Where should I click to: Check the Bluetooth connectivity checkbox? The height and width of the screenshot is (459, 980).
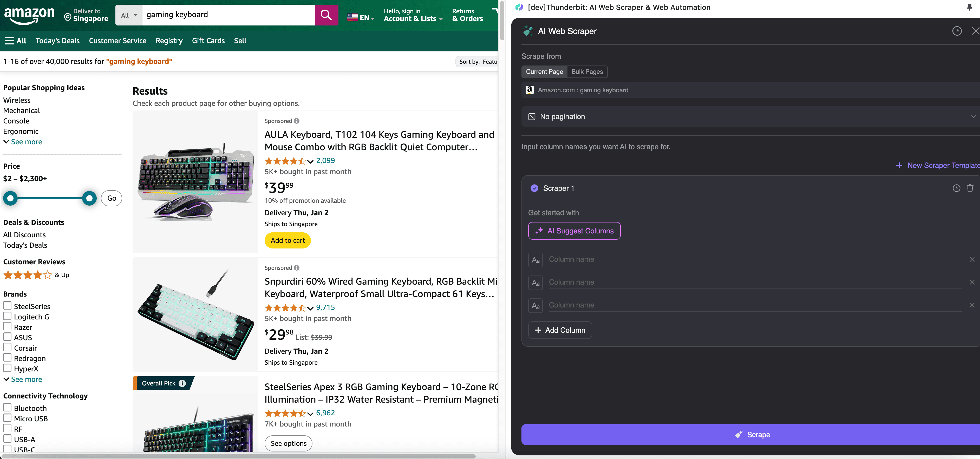tap(7, 407)
